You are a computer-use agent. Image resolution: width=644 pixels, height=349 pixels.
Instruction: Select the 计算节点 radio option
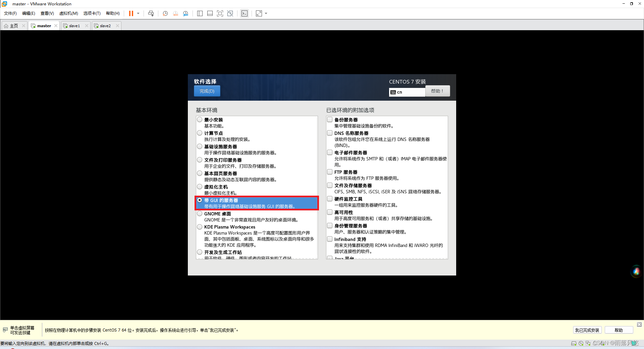pos(200,133)
